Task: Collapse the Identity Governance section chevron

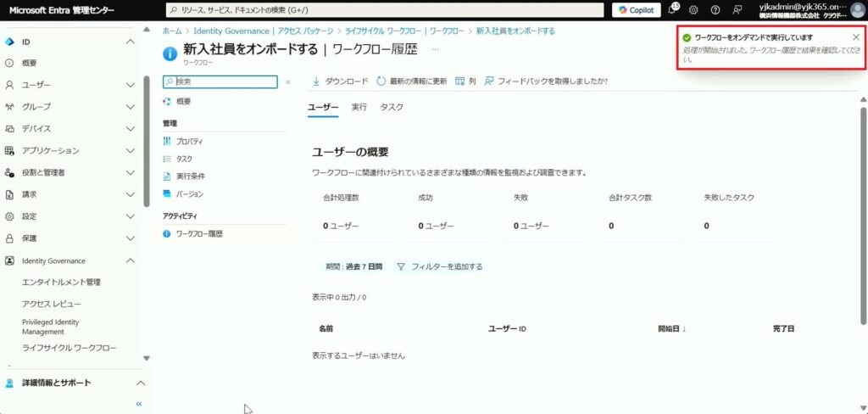Action: click(x=130, y=260)
